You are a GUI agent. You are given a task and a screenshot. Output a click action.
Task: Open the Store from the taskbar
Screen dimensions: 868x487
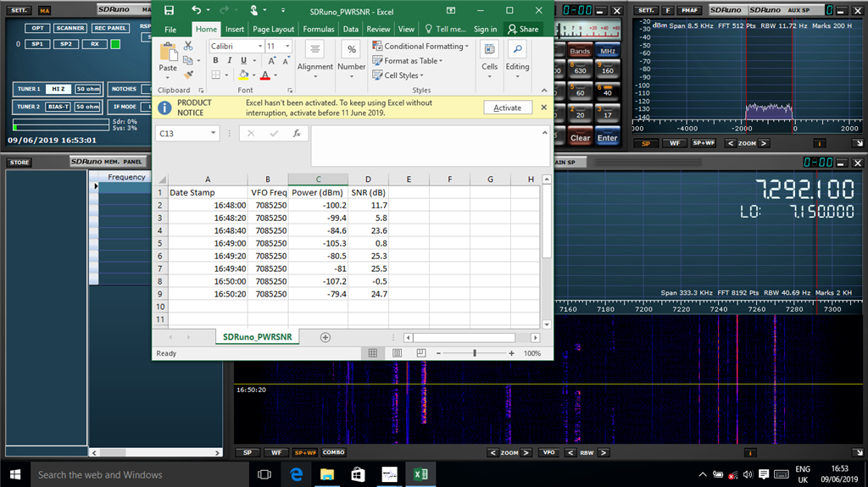tap(359, 474)
